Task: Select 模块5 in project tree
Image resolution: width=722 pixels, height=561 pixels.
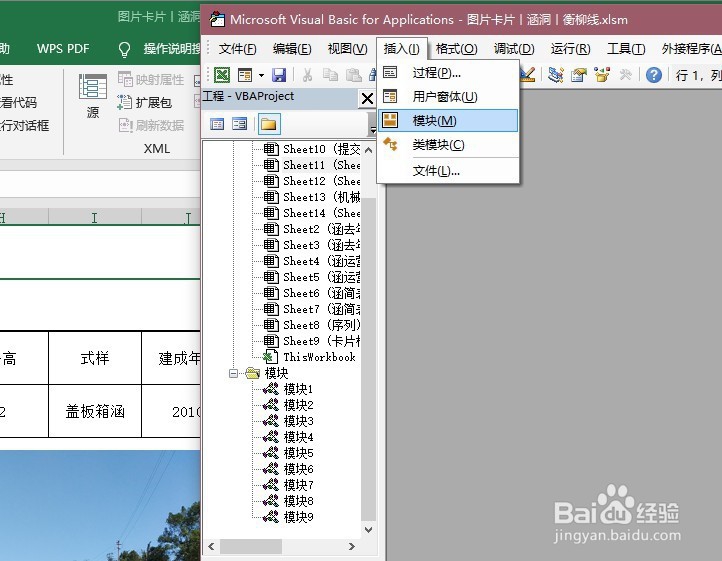Action: [288, 453]
